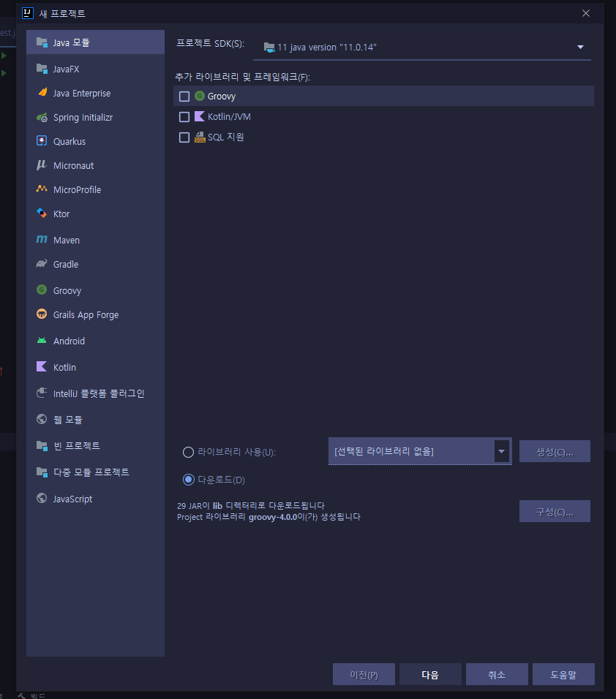This screenshot has width=616, height=699.
Task: Choose Spring Initializr project type
Action: click(x=95, y=117)
